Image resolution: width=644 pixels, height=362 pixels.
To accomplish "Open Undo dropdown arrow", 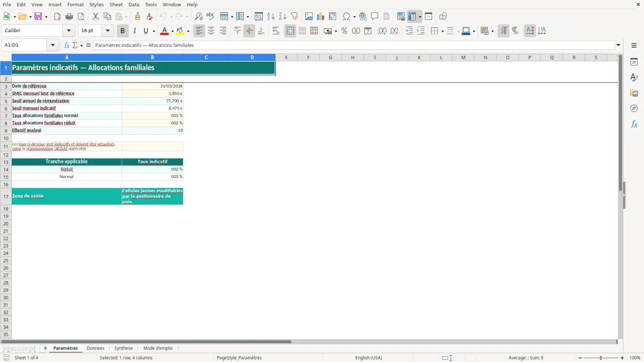I will tap(170, 17).
